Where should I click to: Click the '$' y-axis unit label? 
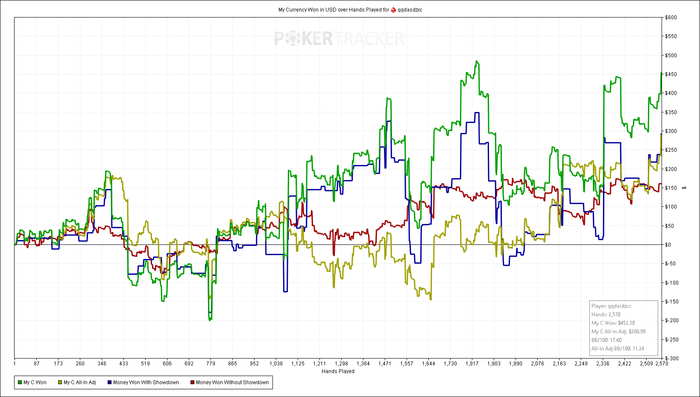pyautogui.click(x=685, y=188)
